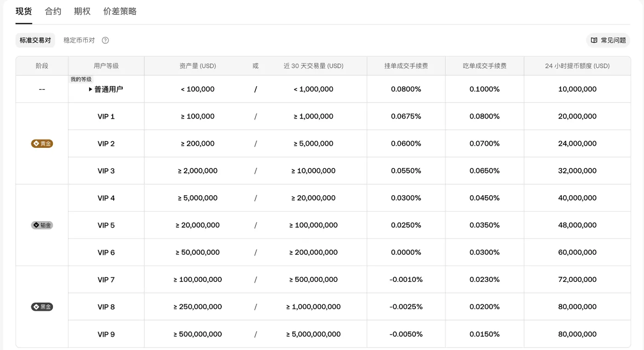Screen dimensions: 644x350
Task: Select the VIP 4 level cell
Action: tap(106, 198)
